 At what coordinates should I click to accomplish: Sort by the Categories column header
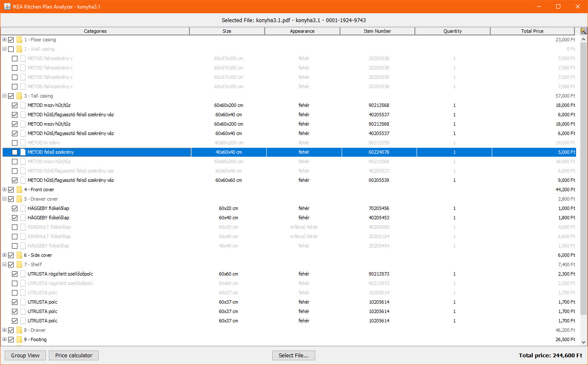coord(95,31)
